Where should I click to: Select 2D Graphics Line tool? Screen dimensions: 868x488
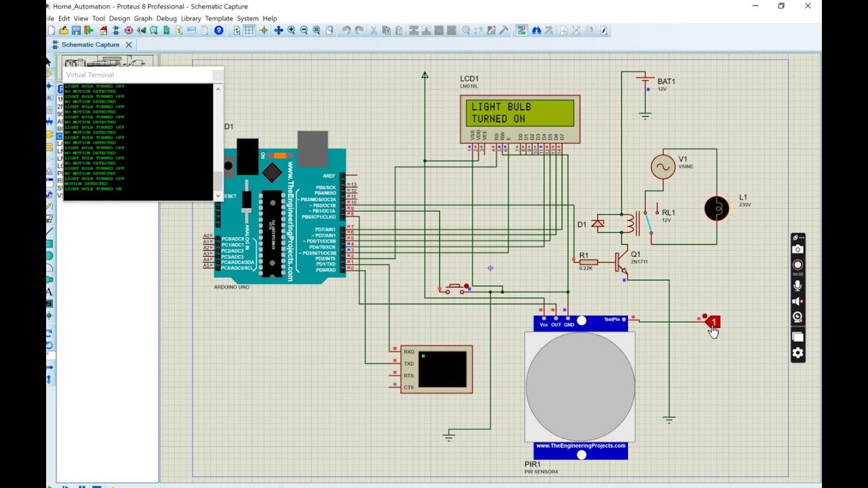(x=50, y=231)
